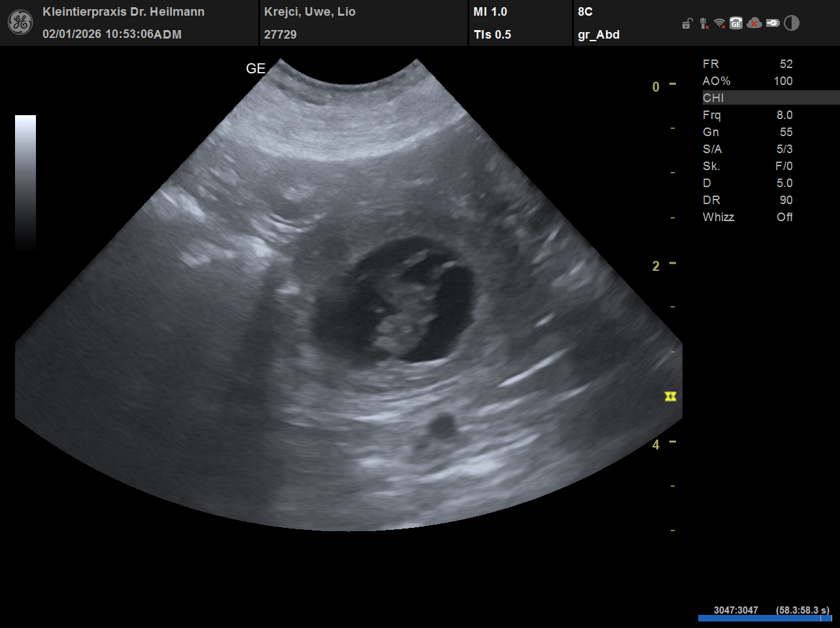Click patient name Krejci, Uwe, Lio
The height and width of the screenshot is (628, 840).
click(310, 12)
